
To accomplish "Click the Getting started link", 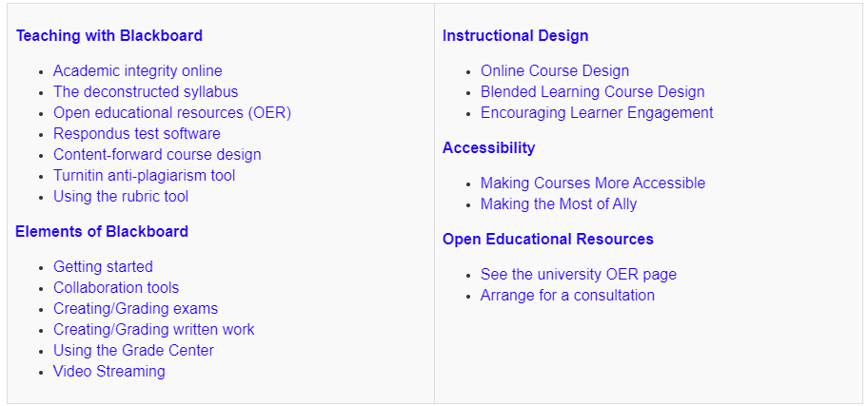I will coord(103,266).
